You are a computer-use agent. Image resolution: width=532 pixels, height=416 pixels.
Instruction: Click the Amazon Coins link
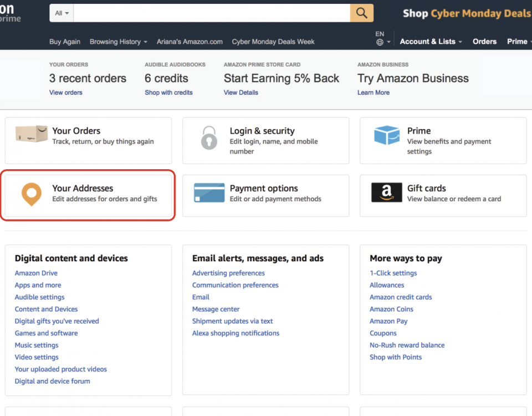tap(392, 309)
